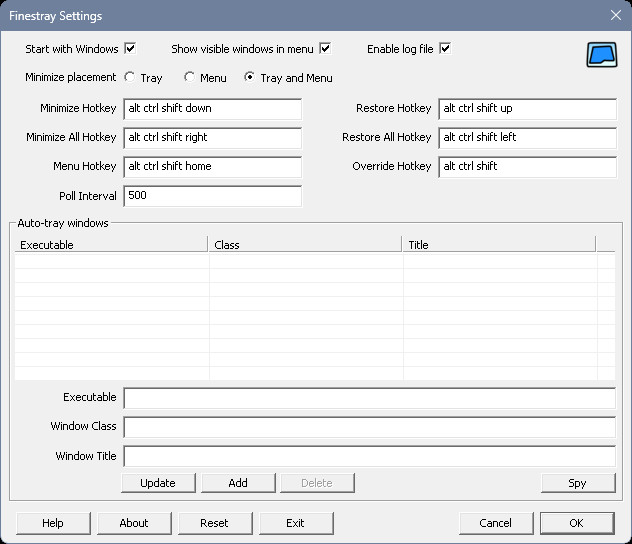The height and width of the screenshot is (544, 632).
Task: Reset settings with the Reset button
Action: pyautogui.click(x=215, y=523)
